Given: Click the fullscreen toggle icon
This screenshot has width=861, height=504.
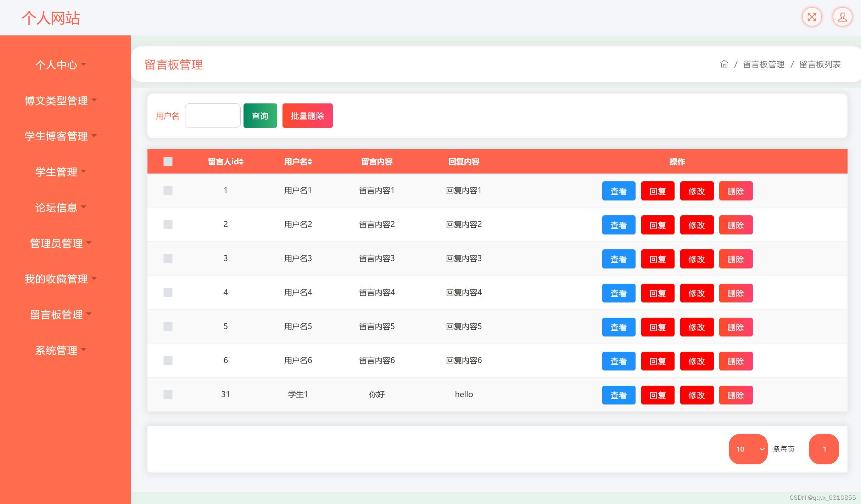Looking at the screenshot, I should [x=811, y=17].
